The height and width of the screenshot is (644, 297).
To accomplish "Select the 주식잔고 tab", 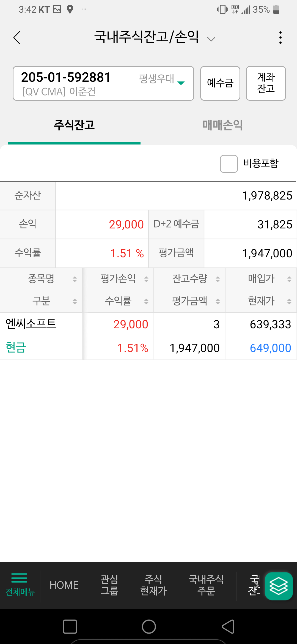I will pyautogui.click(x=74, y=125).
